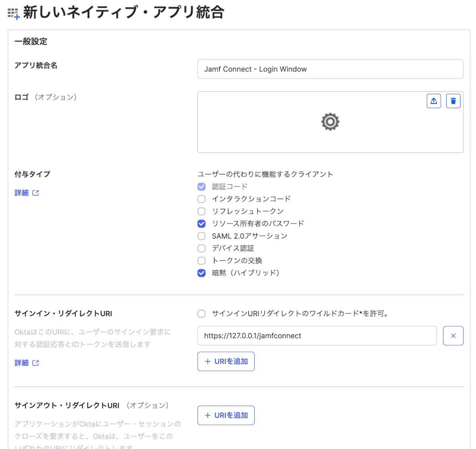Viewport: 476px width, 449px height.
Task: Add a sign-in redirect URI
Action: [x=226, y=361]
